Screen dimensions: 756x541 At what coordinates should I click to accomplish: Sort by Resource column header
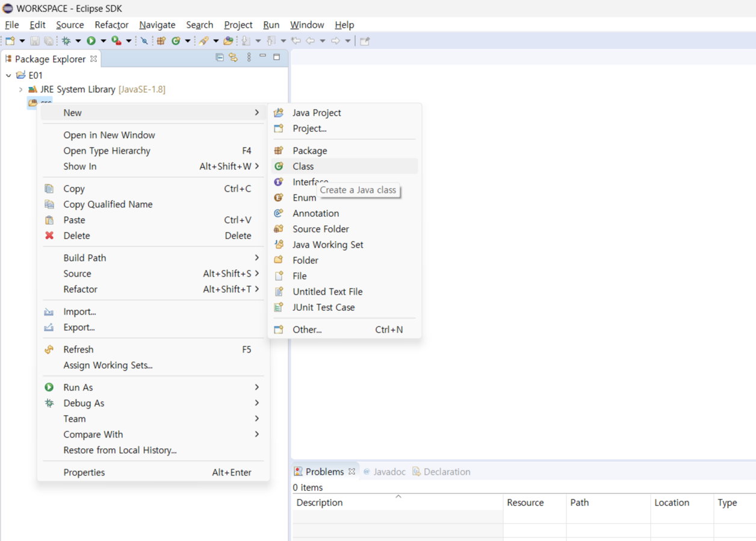tap(534, 502)
